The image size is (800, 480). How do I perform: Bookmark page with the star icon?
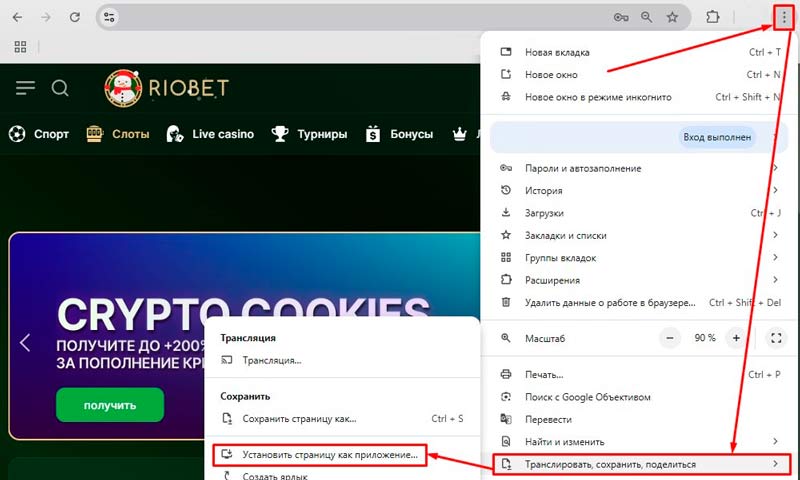tap(672, 17)
